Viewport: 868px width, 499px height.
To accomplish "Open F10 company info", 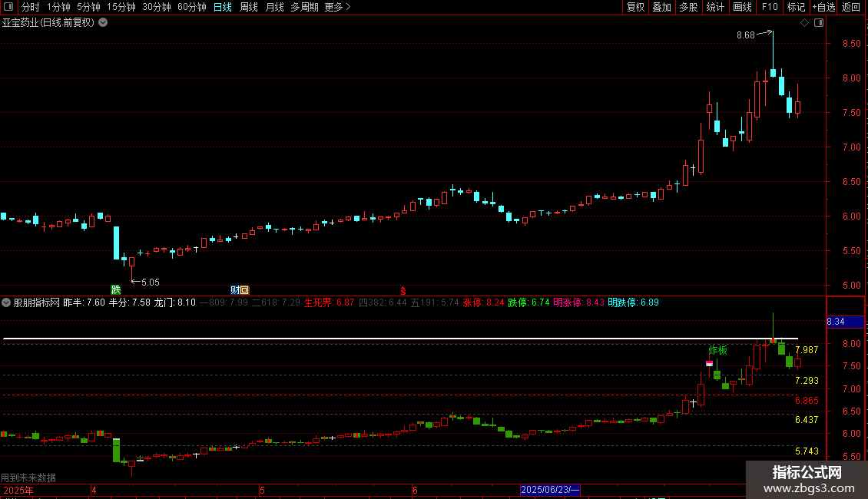I will click(x=770, y=7).
